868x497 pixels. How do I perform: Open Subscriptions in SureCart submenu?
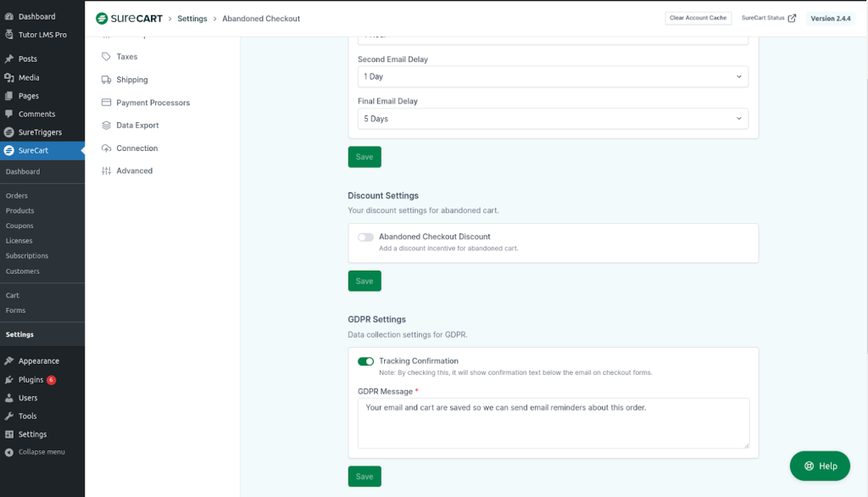coord(27,256)
